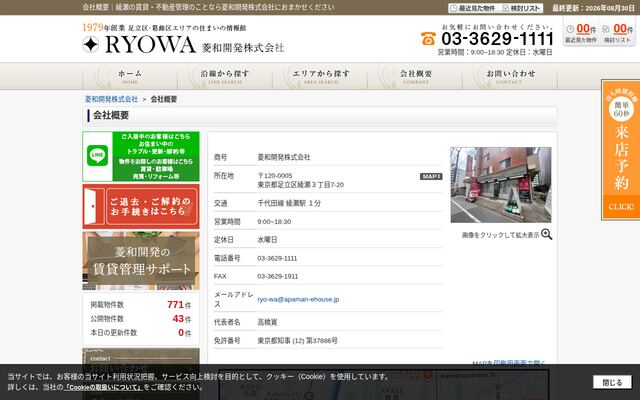640x400 pixels.
Task: Click the 菱和開発株式会社 breadcrumb link
Action: click(111, 99)
